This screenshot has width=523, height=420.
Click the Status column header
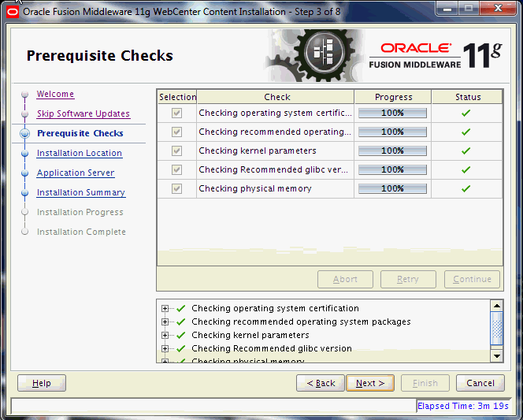[x=467, y=97]
